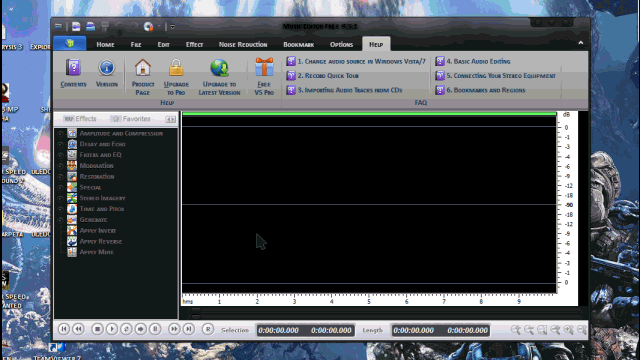The height and width of the screenshot is (360, 640).
Task: Expand Filters and EQ category
Action: pos(60,155)
